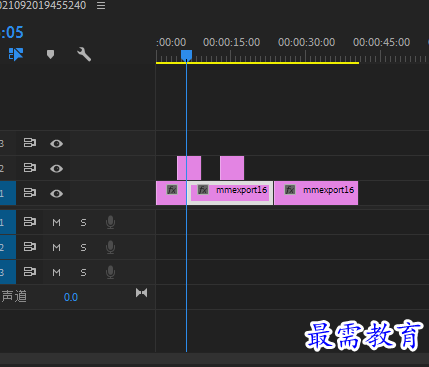Hide video track 1 with eye icon
This screenshot has width=429, height=367.
click(x=56, y=193)
